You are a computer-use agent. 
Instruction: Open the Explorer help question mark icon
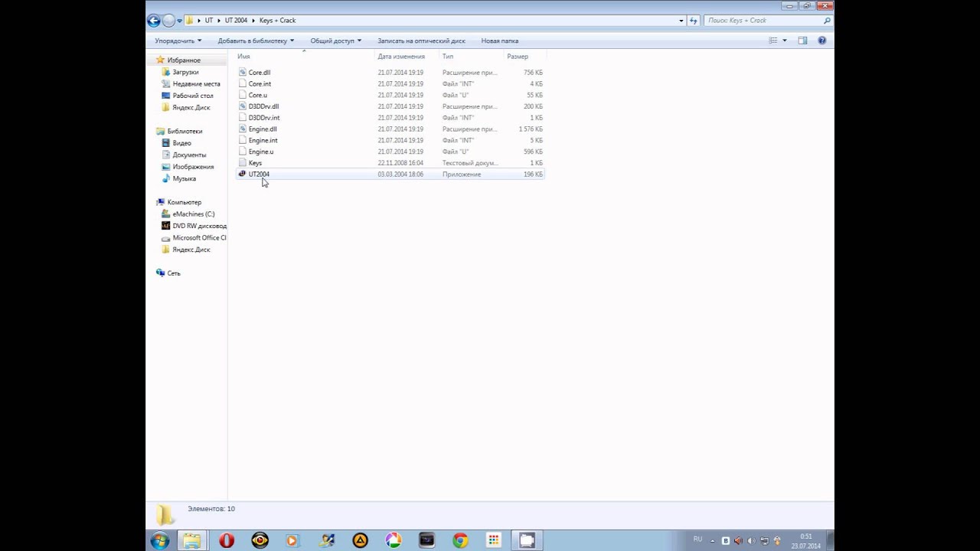tap(822, 41)
